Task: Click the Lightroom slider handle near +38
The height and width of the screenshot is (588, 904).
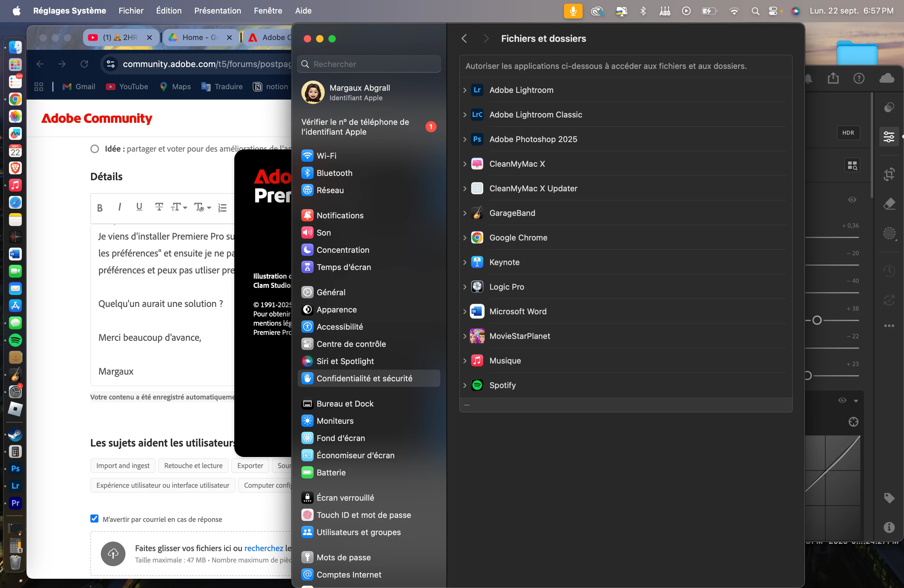Action: 817,320
